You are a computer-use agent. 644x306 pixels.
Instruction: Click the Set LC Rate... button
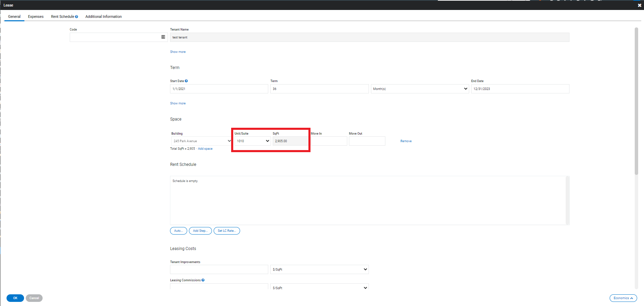coord(227,231)
